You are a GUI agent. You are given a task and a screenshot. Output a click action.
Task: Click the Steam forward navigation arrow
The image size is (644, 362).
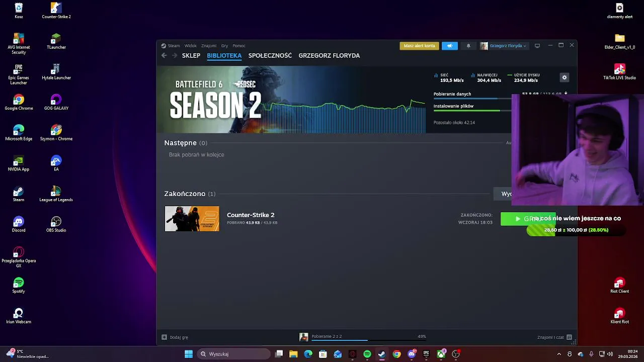[175, 55]
